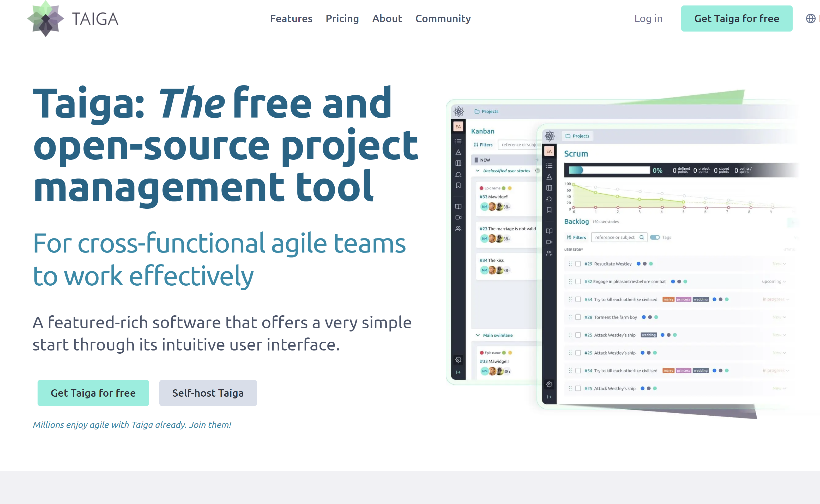Select the triangle icon in Scrum sidebar
The height and width of the screenshot is (504, 820).
pyautogui.click(x=549, y=177)
